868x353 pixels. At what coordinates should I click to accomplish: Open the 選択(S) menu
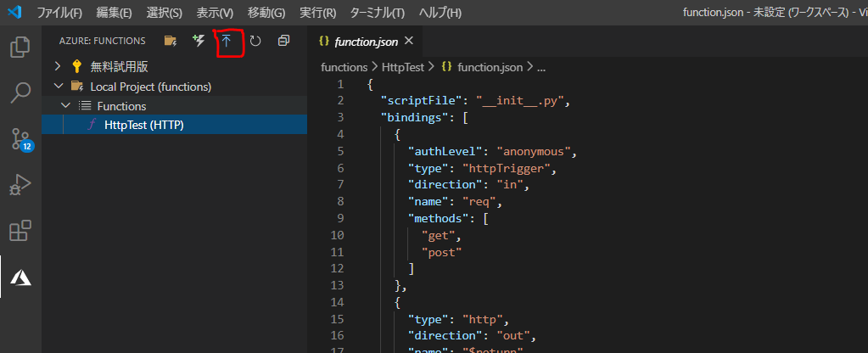pyautogui.click(x=165, y=13)
